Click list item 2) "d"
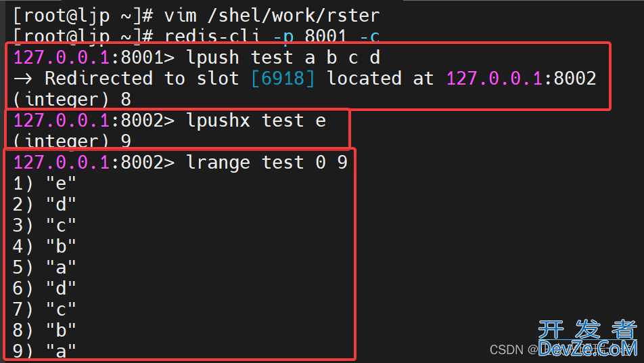 pyautogui.click(x=45, y=205)
